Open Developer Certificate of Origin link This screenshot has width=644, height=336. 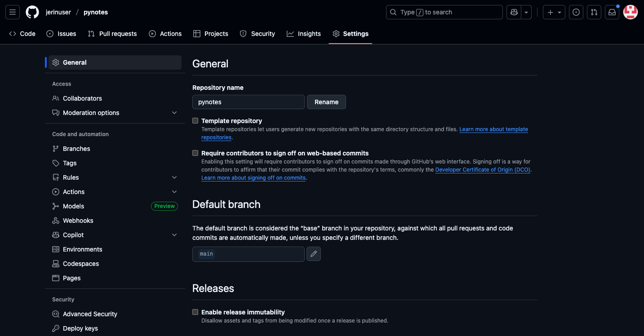(483, 170)
